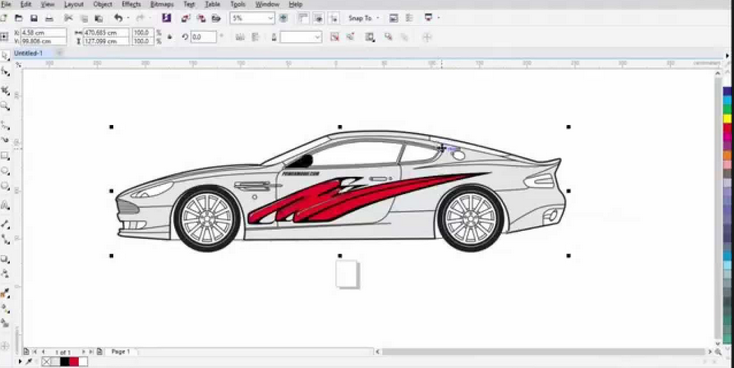The image size is (734, 368).
Task: Select the Pick tool
Action: pos(5,56)
